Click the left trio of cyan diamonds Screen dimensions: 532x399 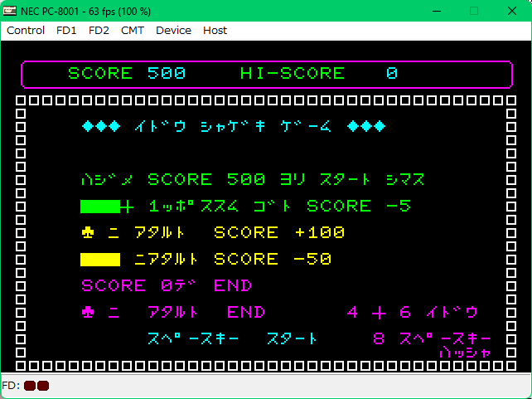tap(101, 126)
